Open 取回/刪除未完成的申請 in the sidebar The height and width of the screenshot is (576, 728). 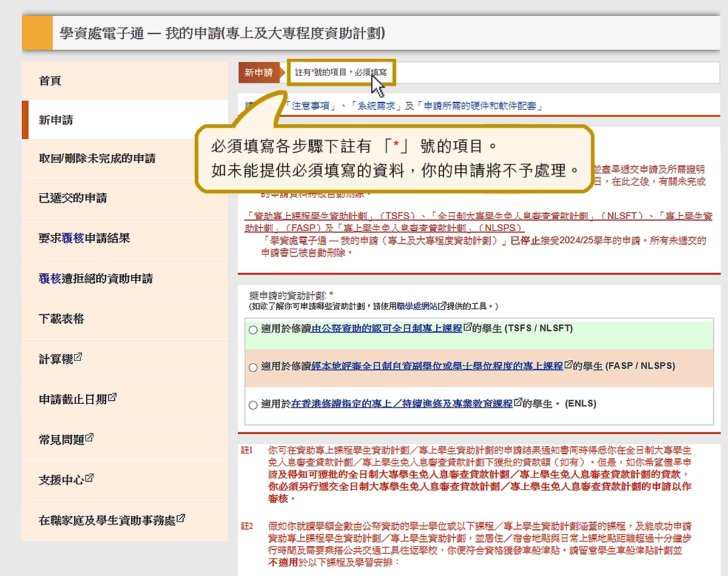[x=125, y=158]
